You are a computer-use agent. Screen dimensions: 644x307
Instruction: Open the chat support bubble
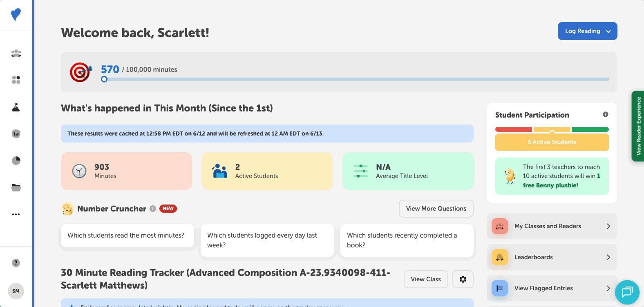pos(627,292)
